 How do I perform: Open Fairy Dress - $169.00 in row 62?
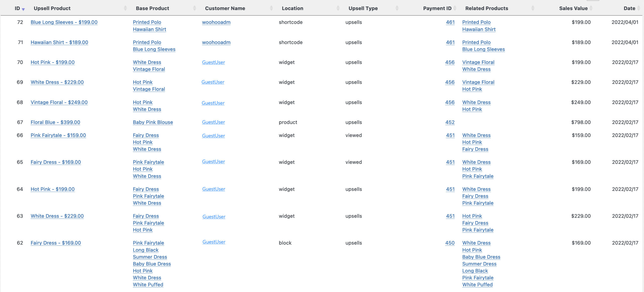coord(56,243)
